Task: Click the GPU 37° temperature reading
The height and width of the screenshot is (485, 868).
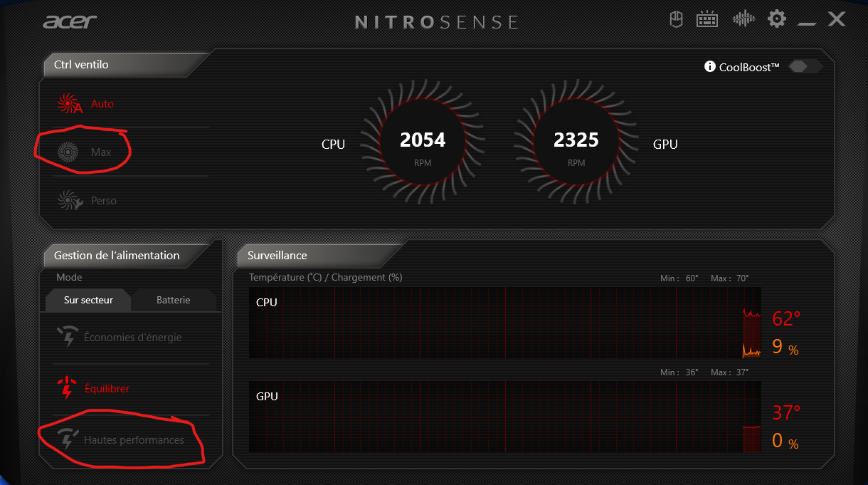Action: coord(786,412)
